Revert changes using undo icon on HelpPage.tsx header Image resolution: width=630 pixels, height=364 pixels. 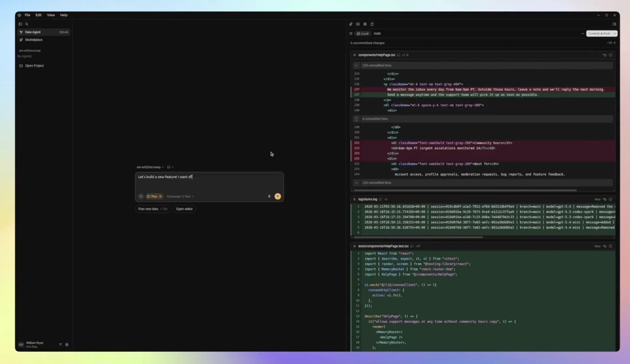tap(605, 55)
